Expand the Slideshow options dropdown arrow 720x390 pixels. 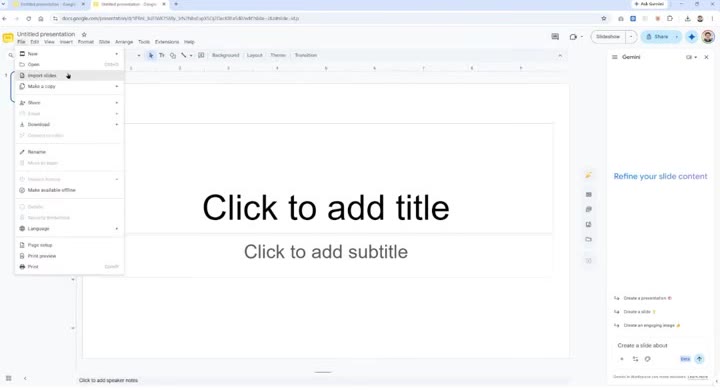click(x=631, y=37)
